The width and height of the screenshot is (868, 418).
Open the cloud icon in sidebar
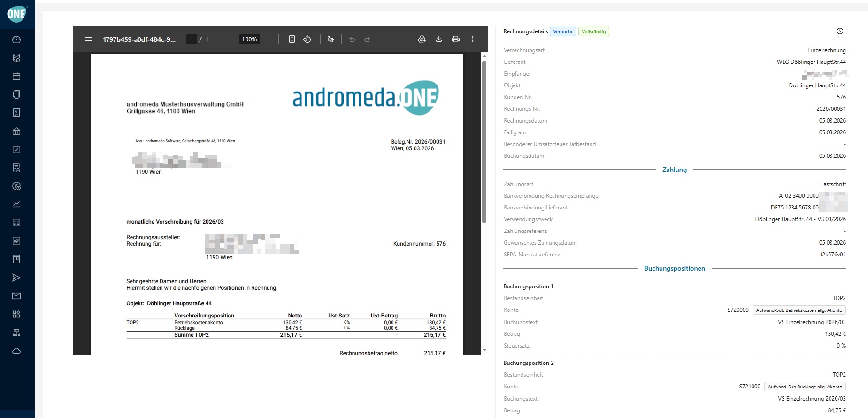click(x=16, y=351)
